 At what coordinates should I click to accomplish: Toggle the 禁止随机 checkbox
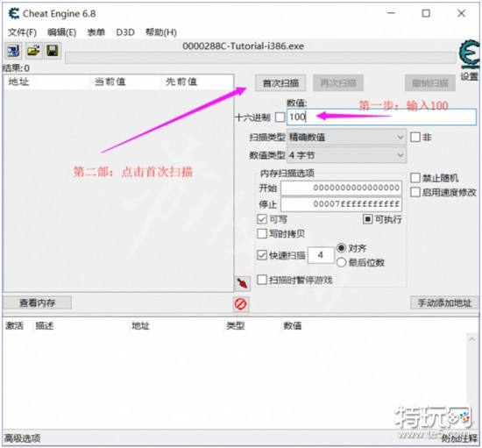415,177
